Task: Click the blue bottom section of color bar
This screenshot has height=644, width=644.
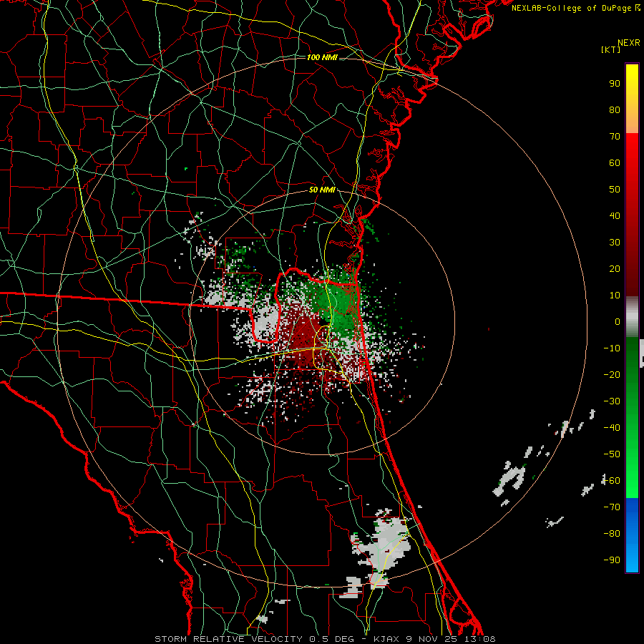Action: [x=632, y=535]
